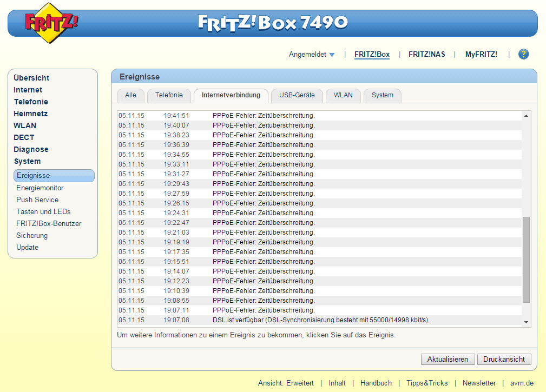Click the PPPoE-Fehler event at 19:19:19
The image size is (546, 392).
[x=320, y=242]
